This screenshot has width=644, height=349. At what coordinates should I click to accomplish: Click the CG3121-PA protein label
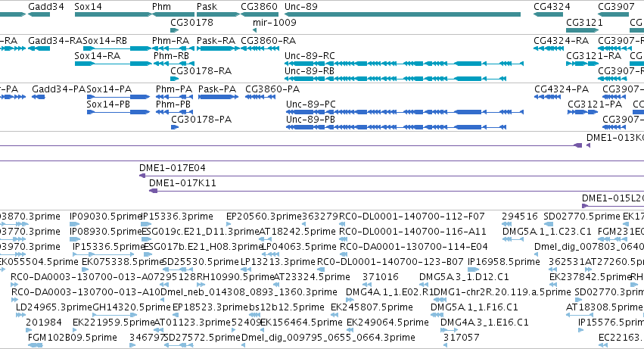pos(595,104)
